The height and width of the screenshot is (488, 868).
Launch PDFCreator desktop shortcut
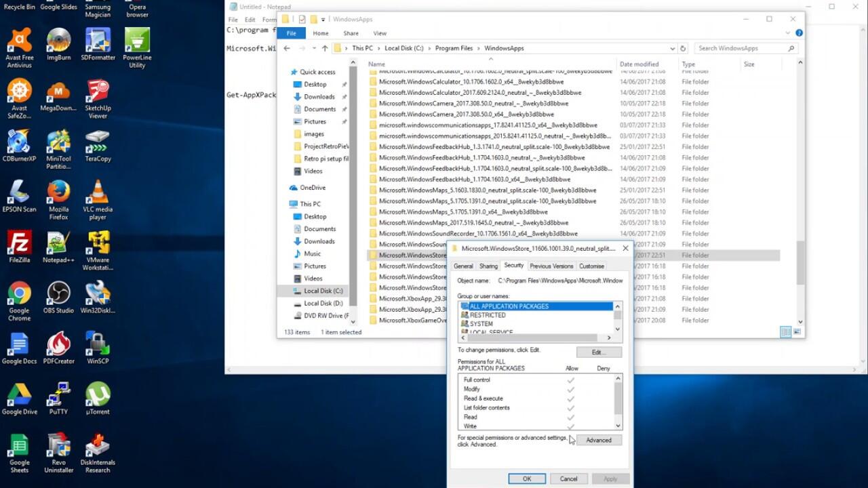coord(58,348)
